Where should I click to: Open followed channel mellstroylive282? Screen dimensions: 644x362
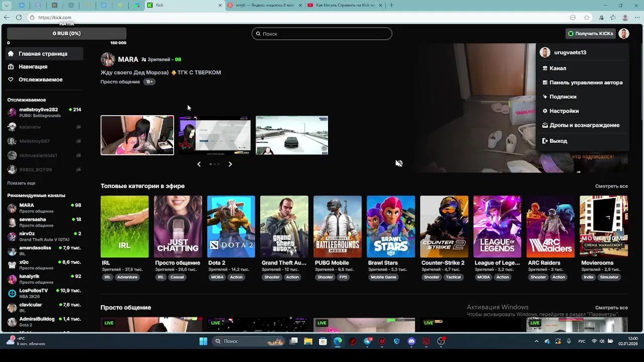[x=44, y=113]
